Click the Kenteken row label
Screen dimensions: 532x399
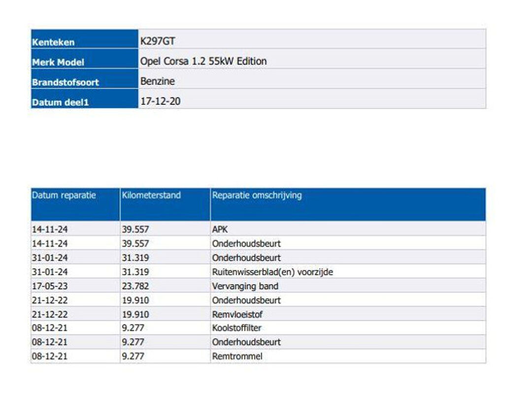point(53,42)
